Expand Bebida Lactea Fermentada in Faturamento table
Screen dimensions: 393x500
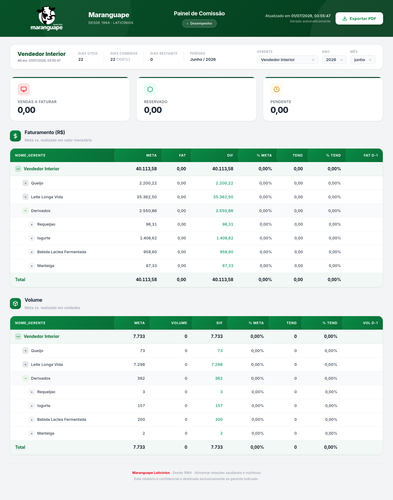(31, 252)
